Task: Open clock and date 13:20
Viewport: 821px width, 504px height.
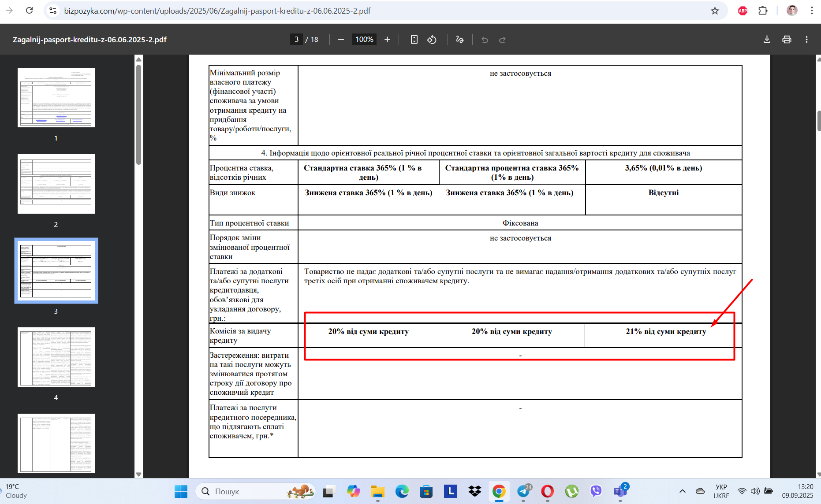Action: (x=798, y=491)
